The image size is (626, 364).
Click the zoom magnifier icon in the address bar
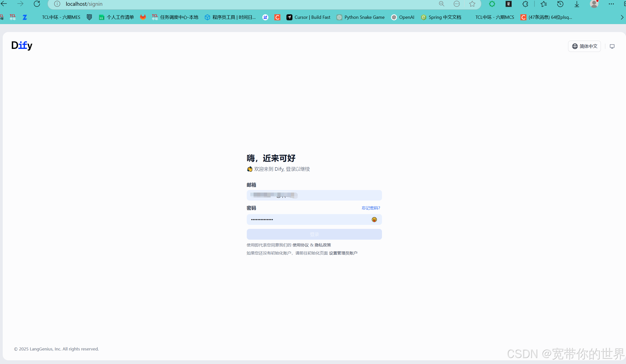[x=442, y=4]
